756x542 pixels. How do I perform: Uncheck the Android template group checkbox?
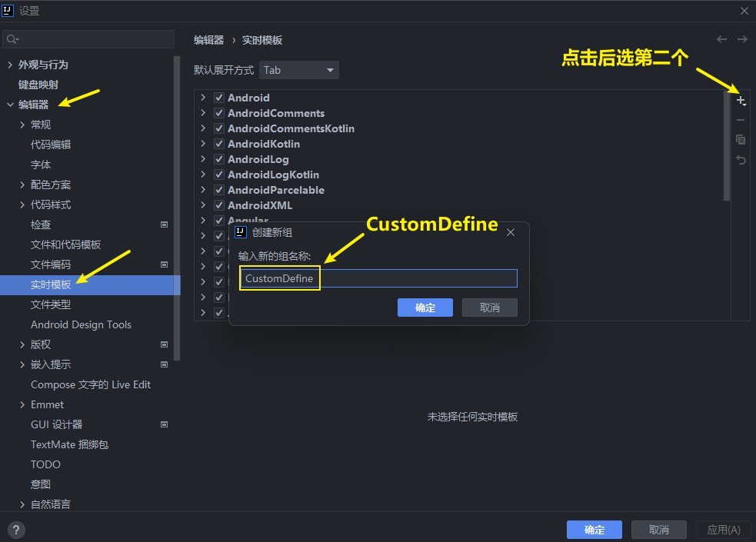219,98
